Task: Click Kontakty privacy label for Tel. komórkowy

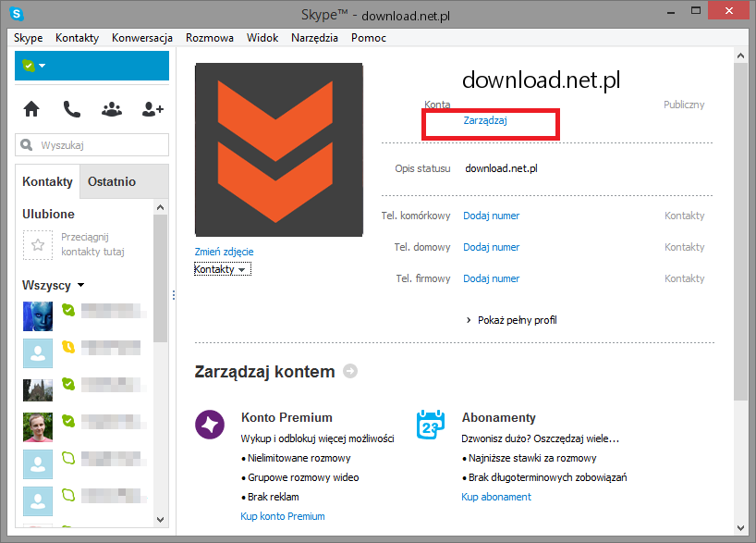Action: coord(684,216)
